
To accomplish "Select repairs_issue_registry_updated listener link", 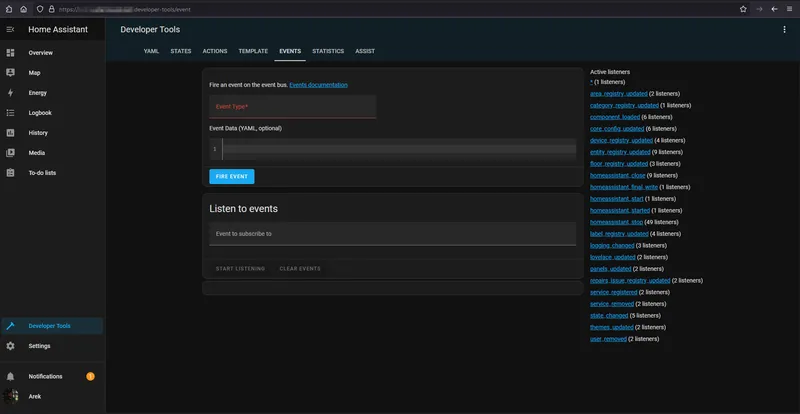I will 630,281.
